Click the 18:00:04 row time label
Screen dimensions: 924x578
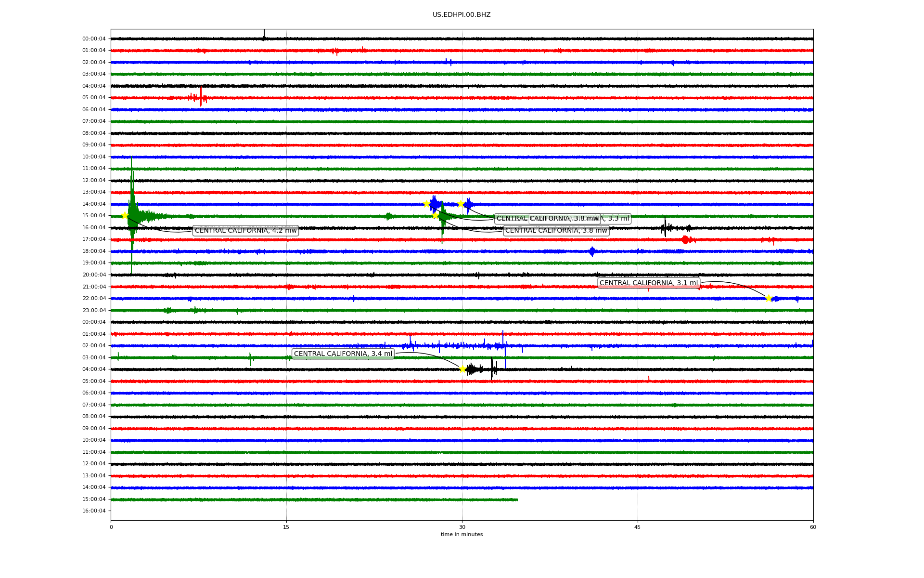pos(94,251)
